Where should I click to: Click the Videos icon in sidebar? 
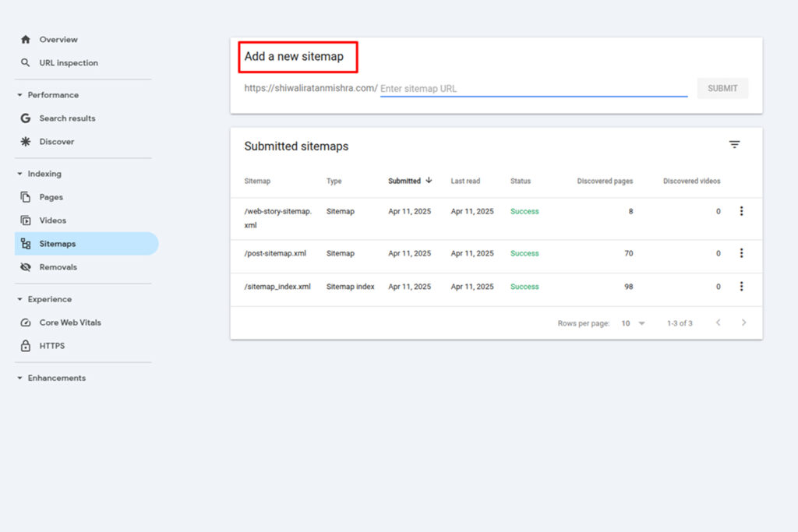point(26,220)
